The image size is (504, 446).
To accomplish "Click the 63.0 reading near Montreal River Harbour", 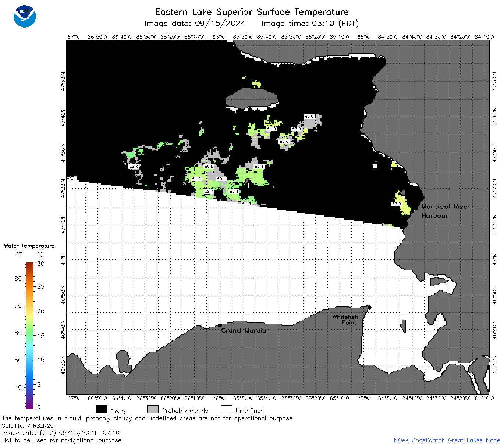I will click(x=397, y=204).
